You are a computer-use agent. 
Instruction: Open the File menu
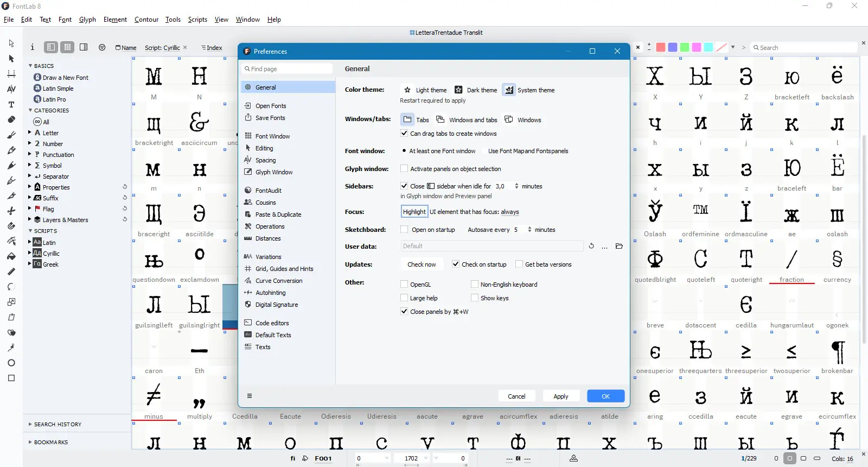(x=9, y=20)
